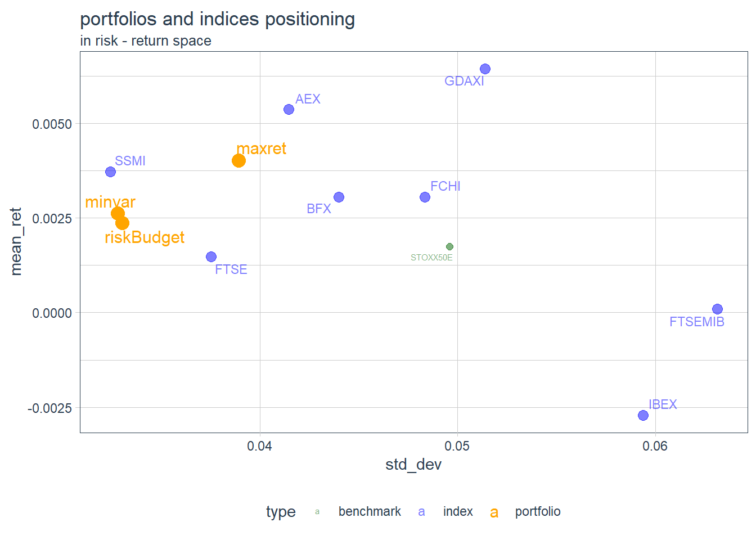
Task: Click the chart title text
Action: click(217, 19)
